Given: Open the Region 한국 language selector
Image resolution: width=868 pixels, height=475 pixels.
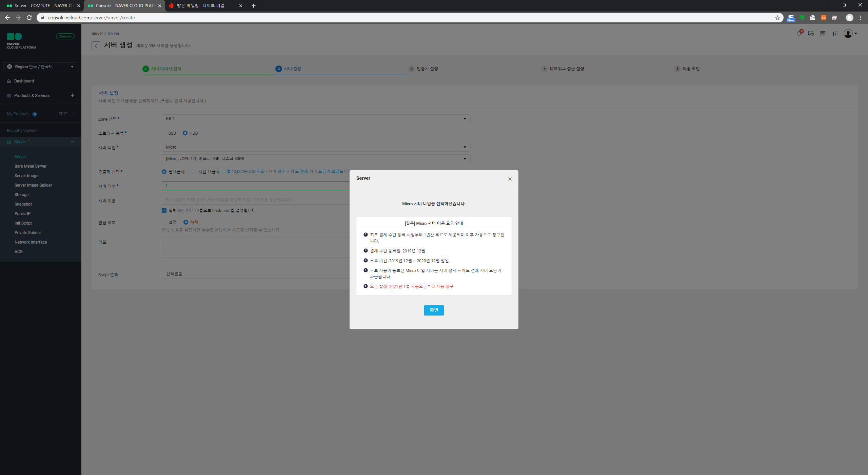Looking at the screenshot, I should click(x=41, y=66).
